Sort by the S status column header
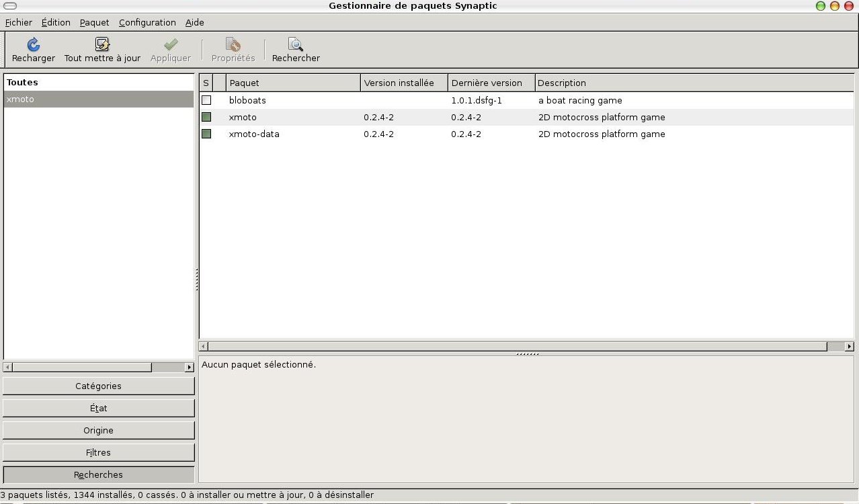 point(206,83)
